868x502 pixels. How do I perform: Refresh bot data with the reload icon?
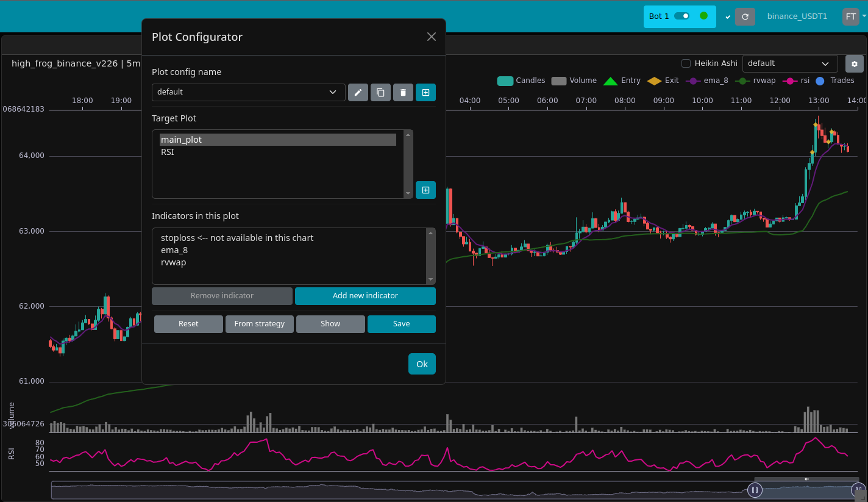pyautogui.click(x=745, y=16)
